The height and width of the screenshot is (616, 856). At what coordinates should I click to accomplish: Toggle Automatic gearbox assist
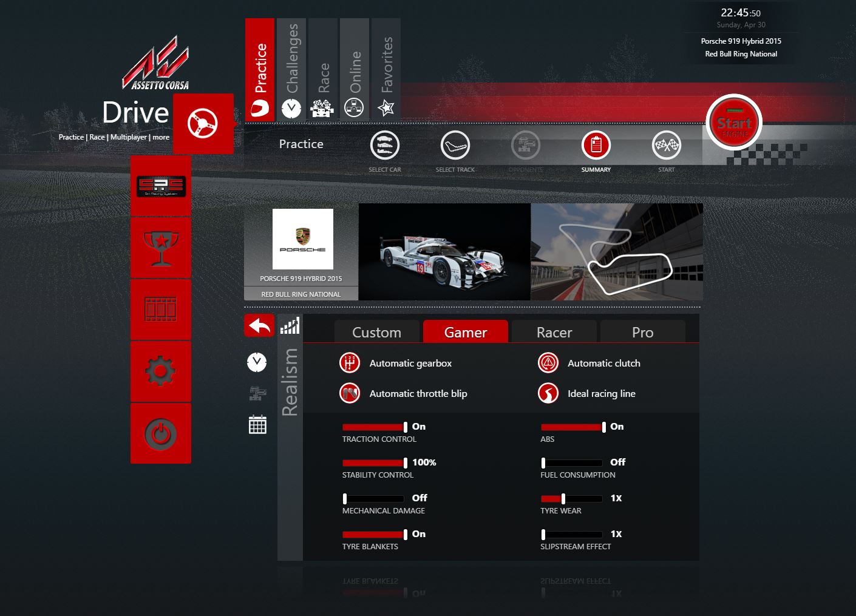[350, 363]
